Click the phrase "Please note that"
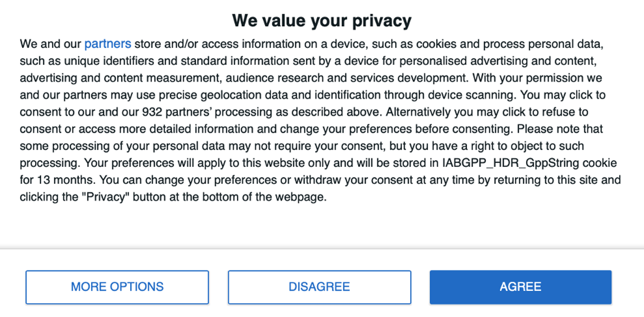 pyautogui.click(x=560, y=129)
